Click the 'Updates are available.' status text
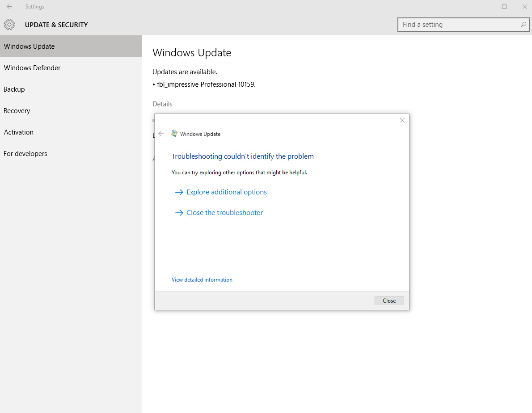Screen dimensions: 532x413 pyautogui.click(x=185, y=72)
